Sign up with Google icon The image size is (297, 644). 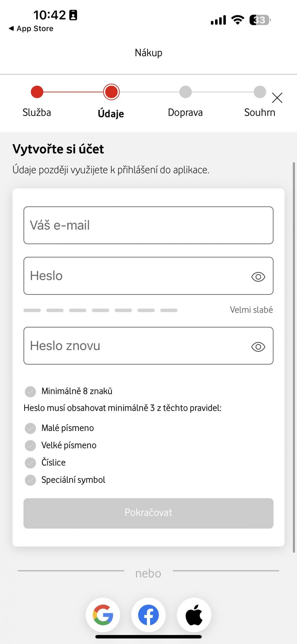pos(103,615)
